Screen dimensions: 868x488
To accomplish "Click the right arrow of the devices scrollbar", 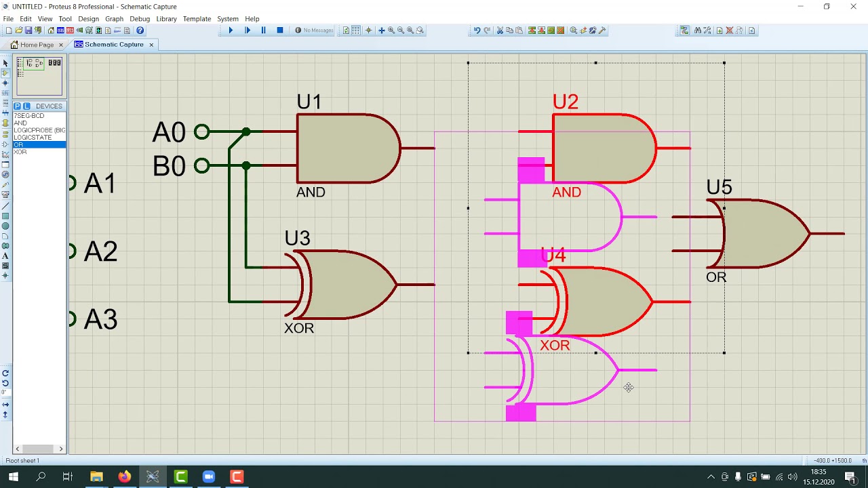I will 61,449.
